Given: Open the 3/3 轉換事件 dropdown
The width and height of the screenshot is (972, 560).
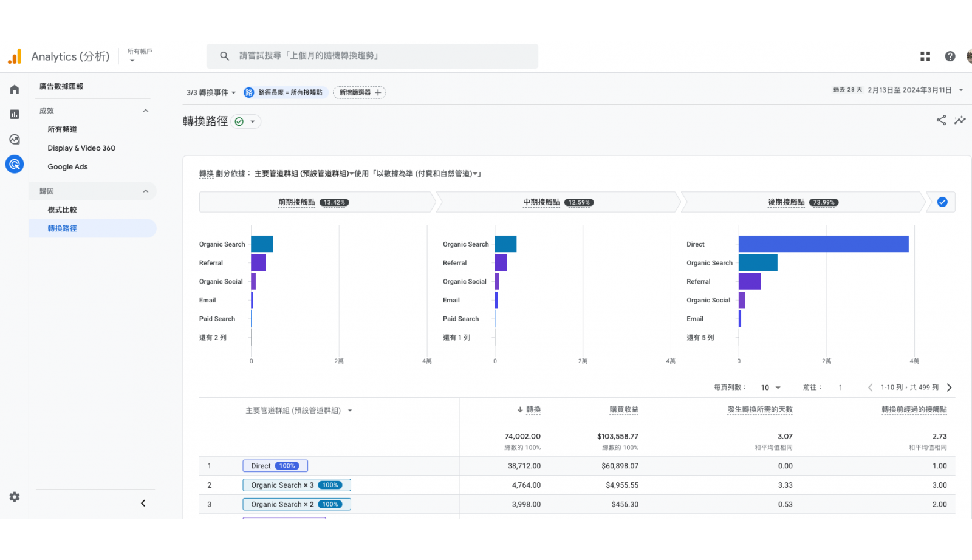Looking at the screenshot, I should [211, 92].
